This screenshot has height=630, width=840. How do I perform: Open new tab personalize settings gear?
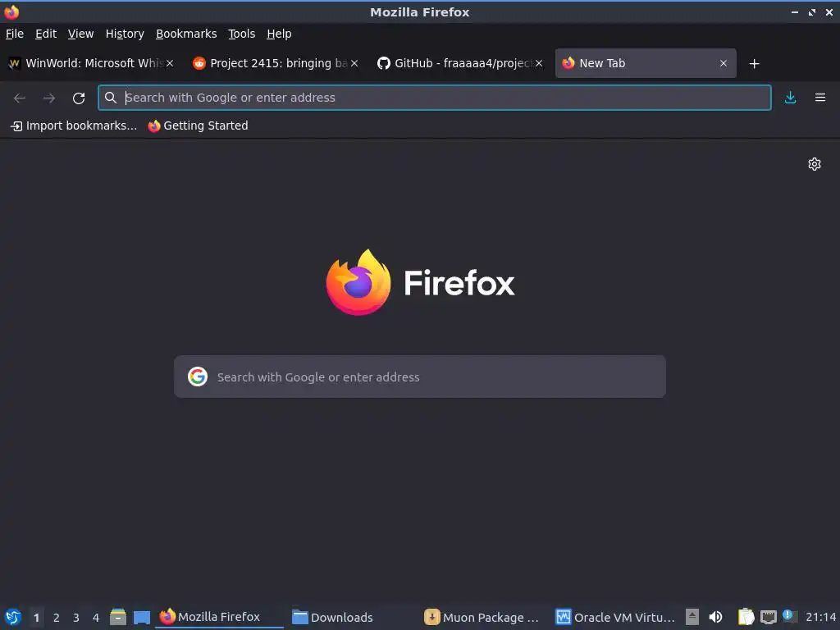pyautogui.click(x=815, y=164)
